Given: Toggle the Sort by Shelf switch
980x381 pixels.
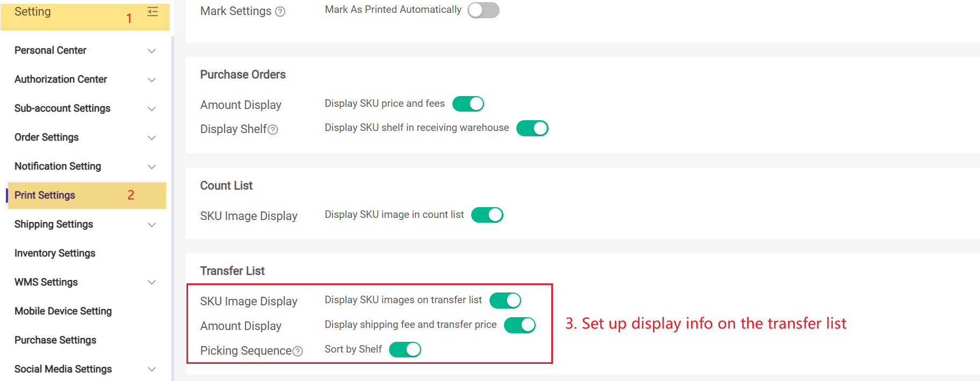Looking at the screenshot, I should click(405, 350).
